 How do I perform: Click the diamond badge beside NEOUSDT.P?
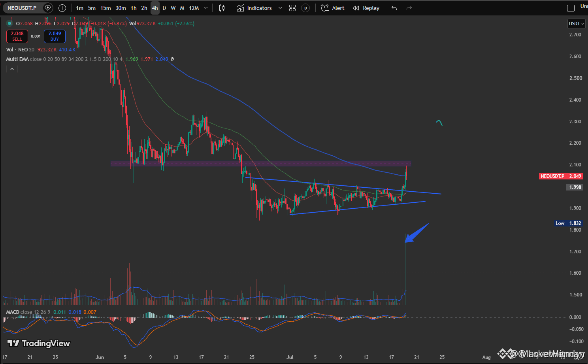[x=48, y=8]
